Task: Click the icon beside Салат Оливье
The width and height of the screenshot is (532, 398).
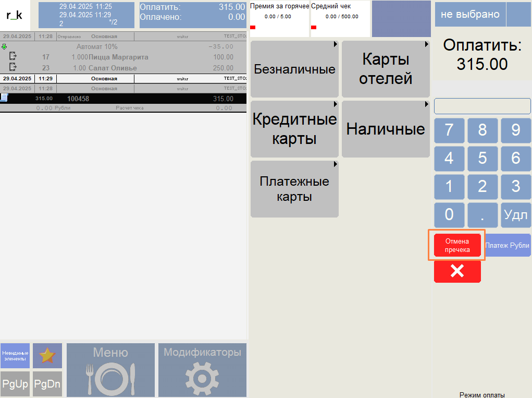Action: click(13, 67)
